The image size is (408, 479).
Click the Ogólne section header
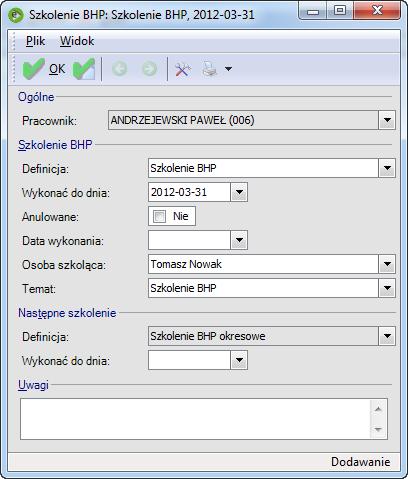[x=36, y=97]
